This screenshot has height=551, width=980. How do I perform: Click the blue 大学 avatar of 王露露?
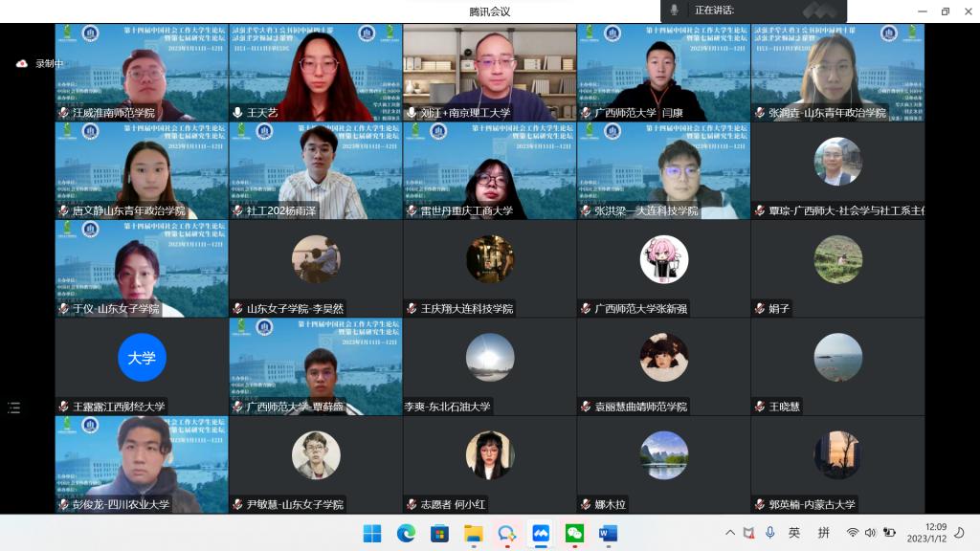click(142, 358)
